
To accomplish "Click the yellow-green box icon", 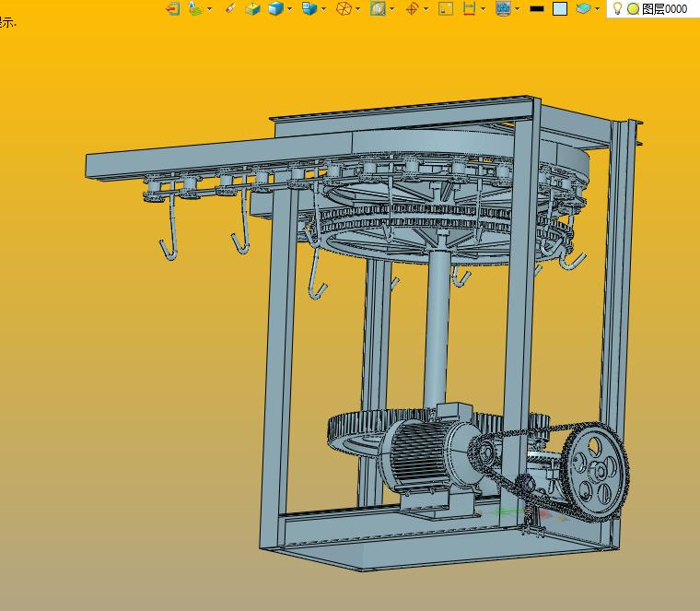I will pos(252,8).
